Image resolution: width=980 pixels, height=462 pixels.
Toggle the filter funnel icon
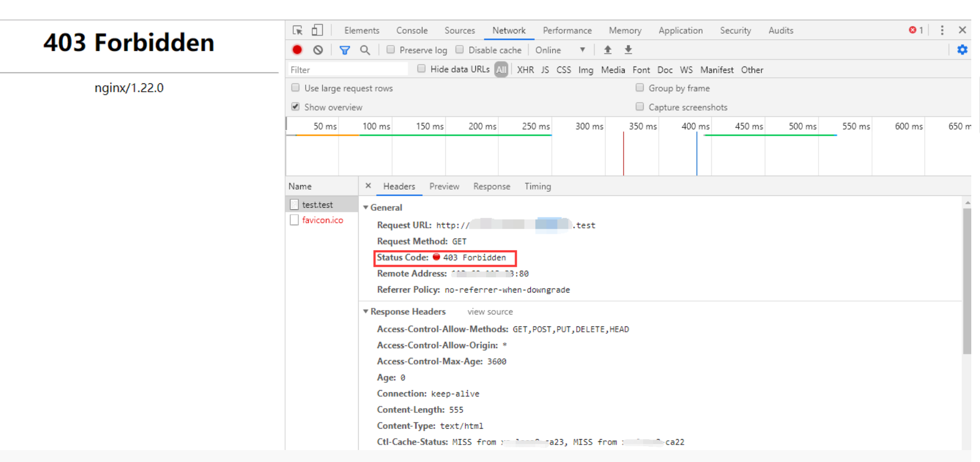click(344, 50)
